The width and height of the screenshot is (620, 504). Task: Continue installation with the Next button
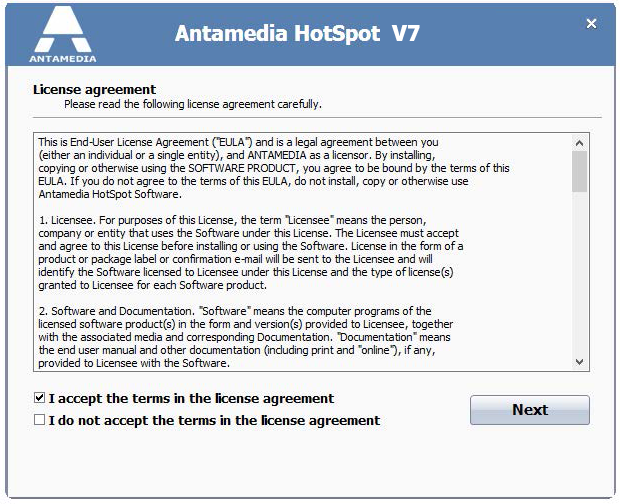(x=530, y=410)
